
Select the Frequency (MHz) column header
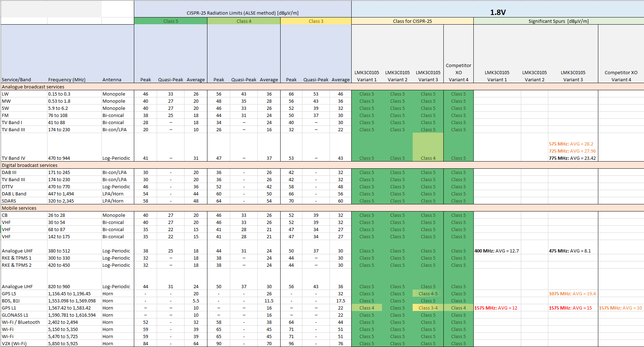(67, 80)
